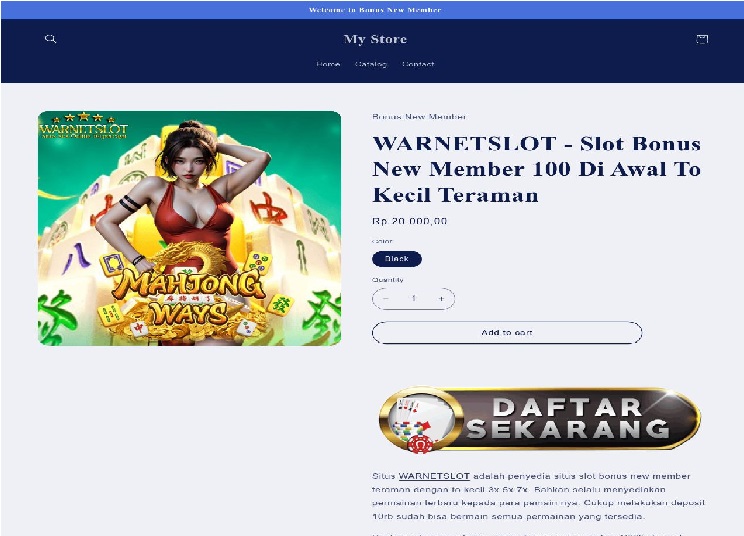Click the Bonus New Member vendor text
The image size is (744, 536).
tap(419, 117)
